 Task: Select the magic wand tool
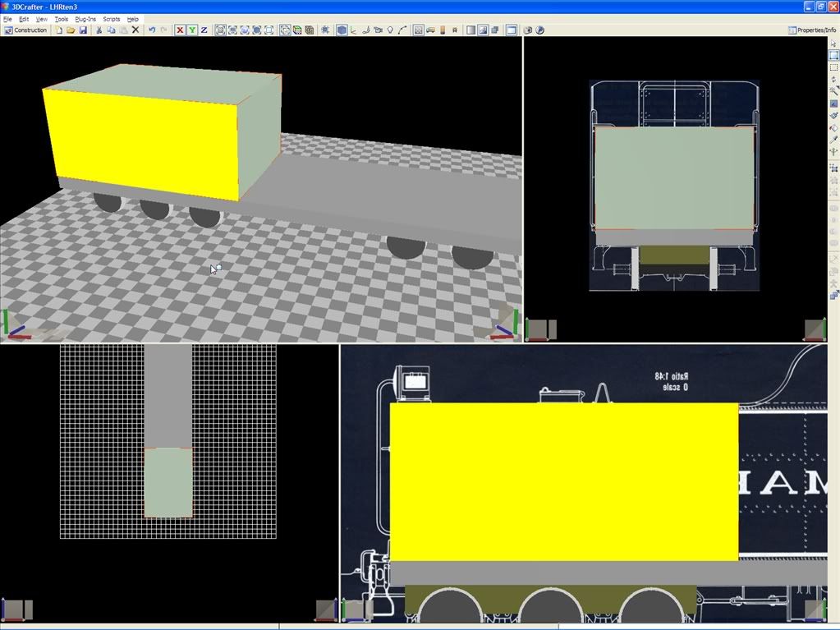pyautogui.click(x=833, y=91)
